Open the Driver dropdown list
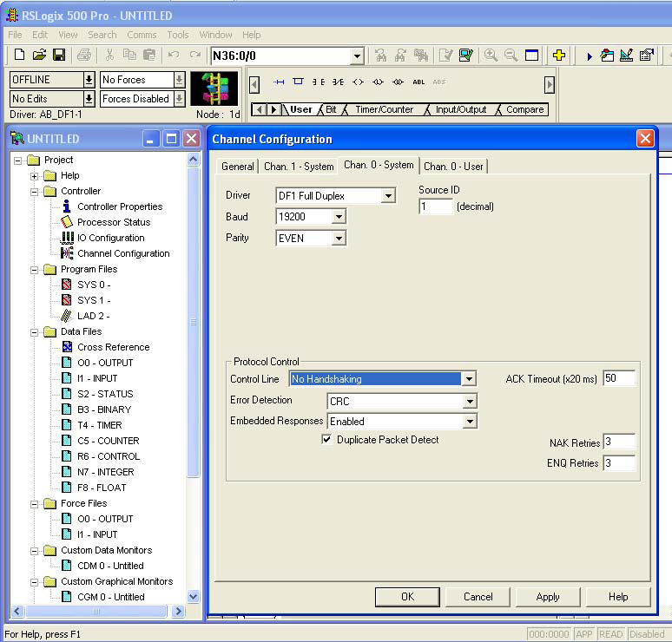The width and height of the screenshot is (672, 642). click(388, 196)
